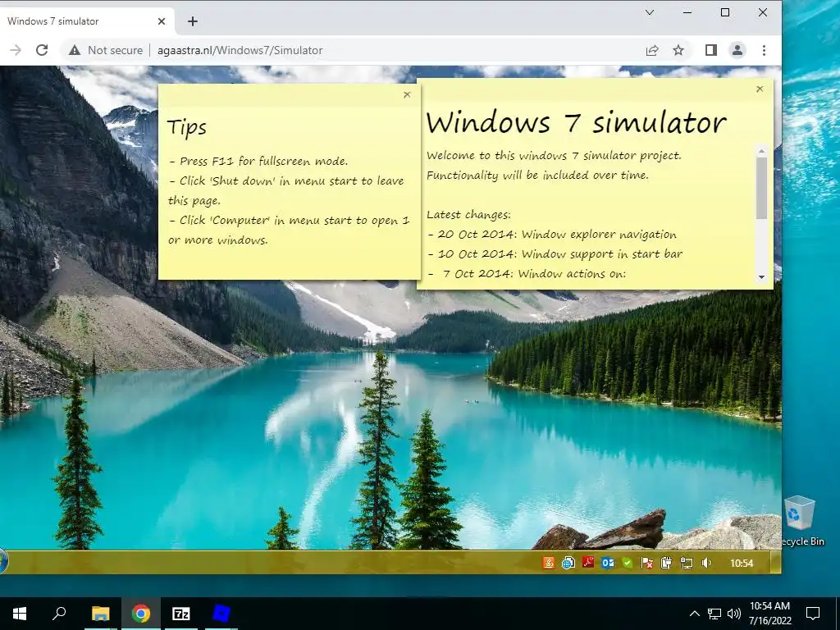Click the 'Tips' heading

[186, 127]
